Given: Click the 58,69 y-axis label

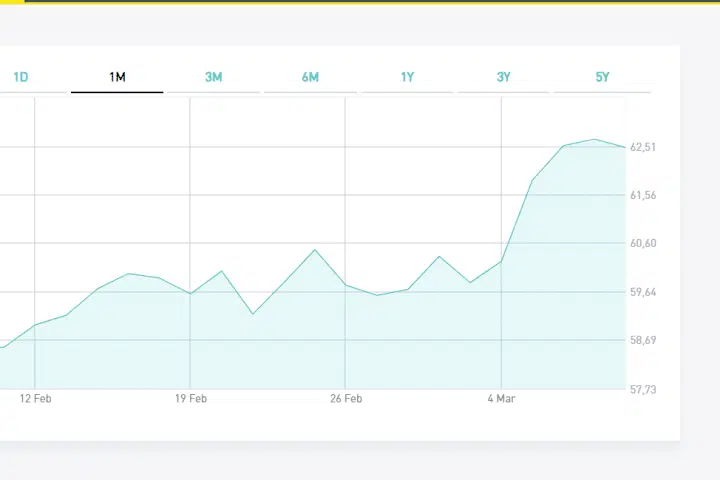Looking at the screenshot, I should tap(643, 341).
